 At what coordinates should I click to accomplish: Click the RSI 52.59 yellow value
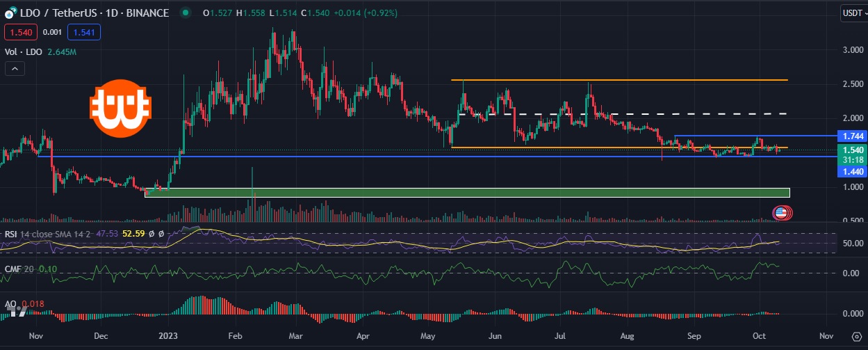[x=133, y=234]
